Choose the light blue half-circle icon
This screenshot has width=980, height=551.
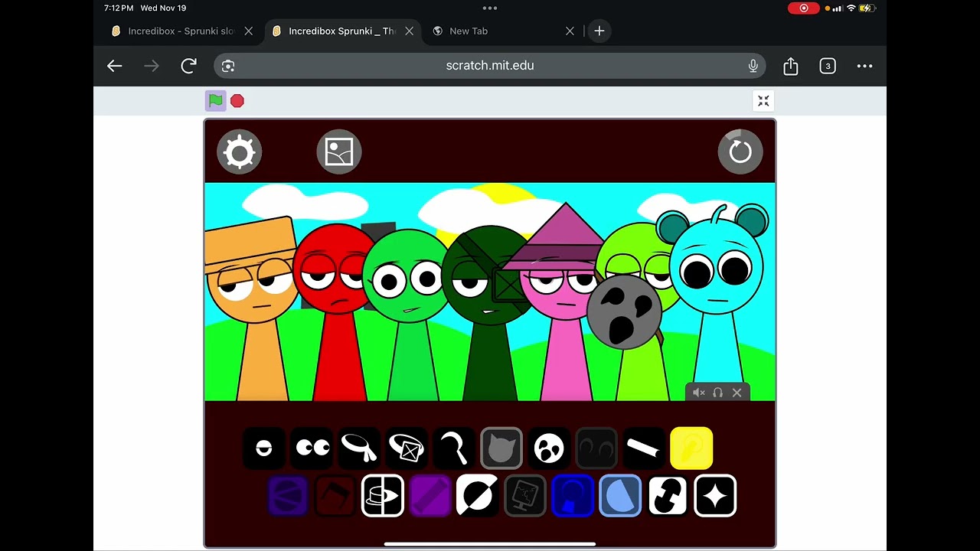[x=620, y=496]
